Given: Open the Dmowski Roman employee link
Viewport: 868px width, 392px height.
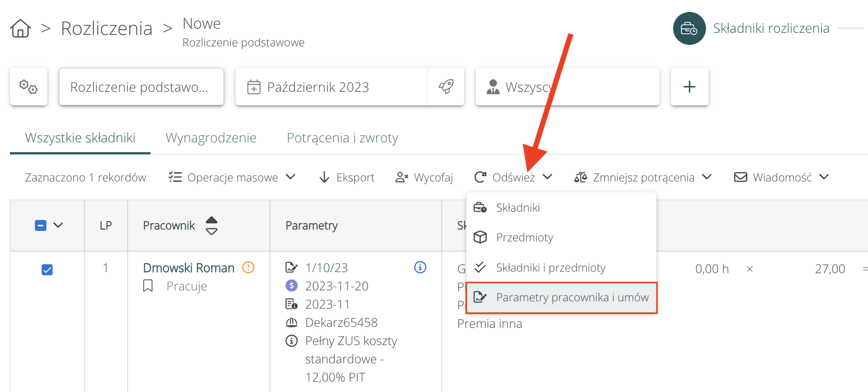Looking at the screenshot, I should [189, 268].
